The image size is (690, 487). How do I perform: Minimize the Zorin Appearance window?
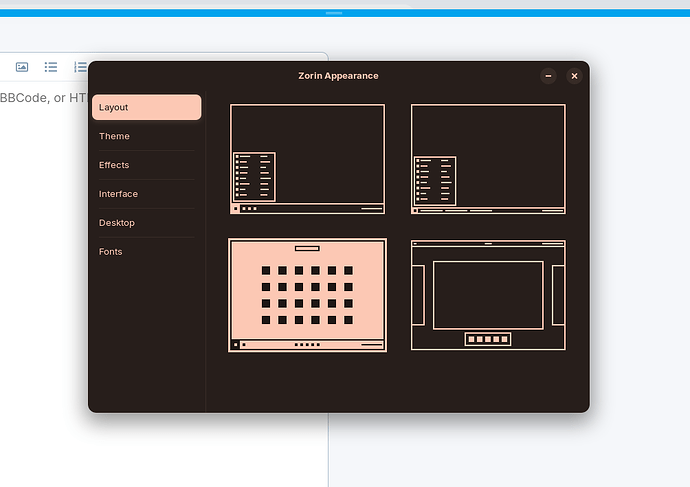[x=548, y=76]
